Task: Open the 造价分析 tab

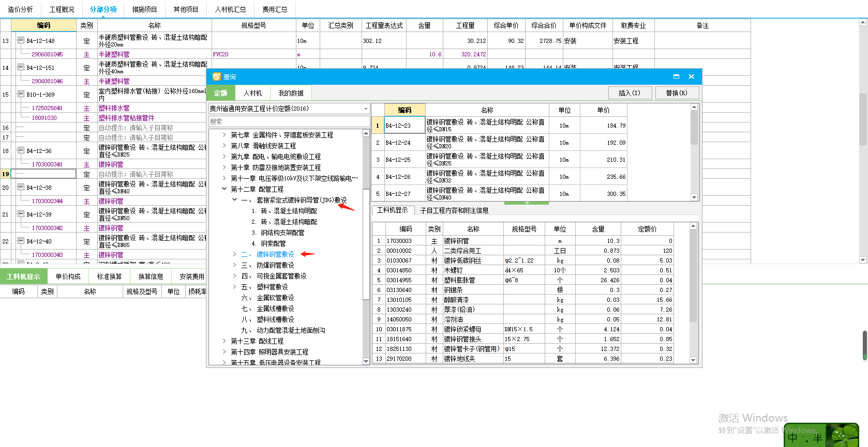Action: pos(20,9)
